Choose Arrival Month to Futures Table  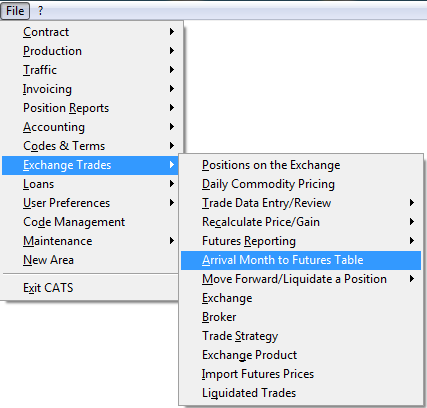[301, 260]
